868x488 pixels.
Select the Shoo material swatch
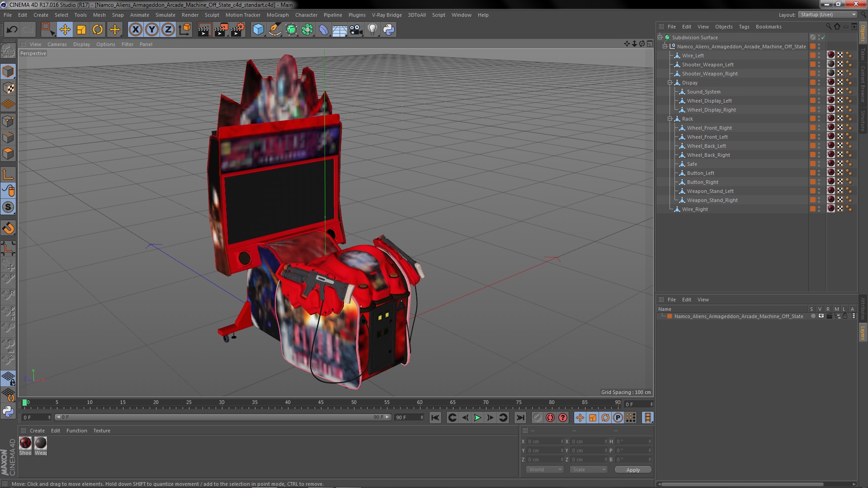tap(26, 443)
